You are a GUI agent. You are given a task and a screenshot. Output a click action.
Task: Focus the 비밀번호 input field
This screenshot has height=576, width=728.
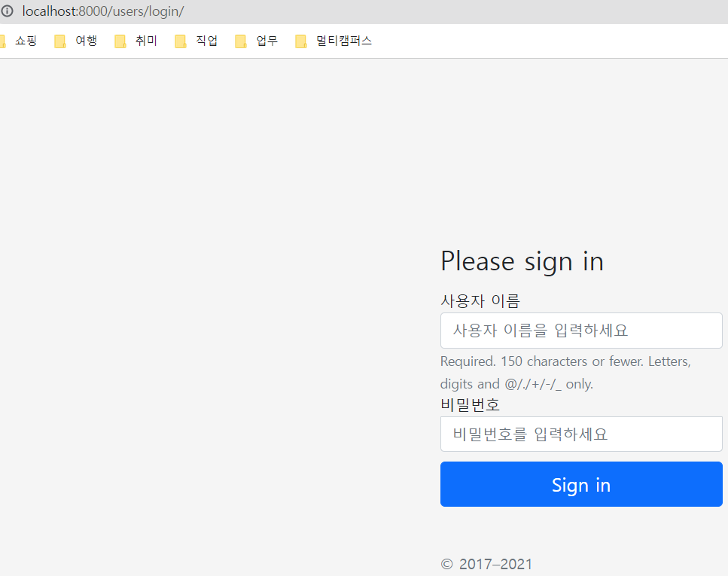581,434
